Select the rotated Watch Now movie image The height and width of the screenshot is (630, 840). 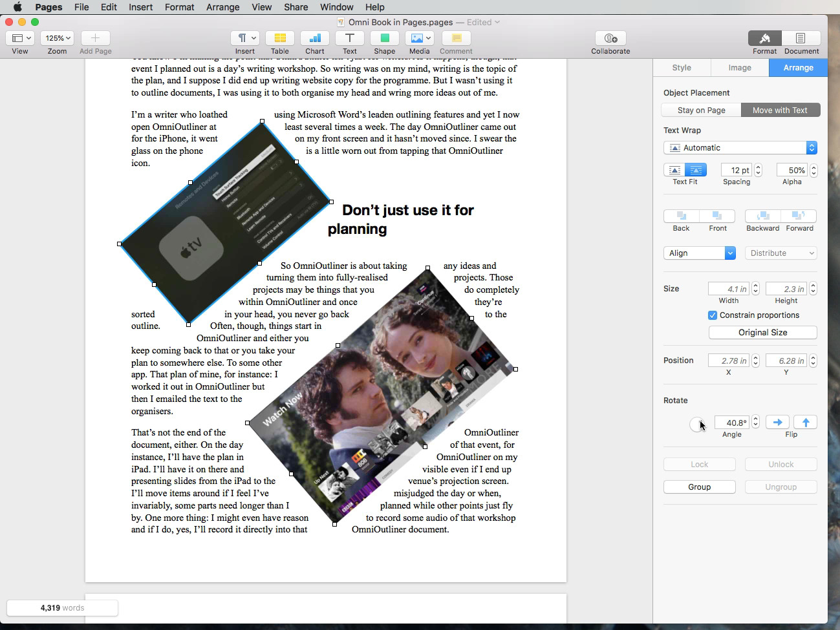pos(382,395)
